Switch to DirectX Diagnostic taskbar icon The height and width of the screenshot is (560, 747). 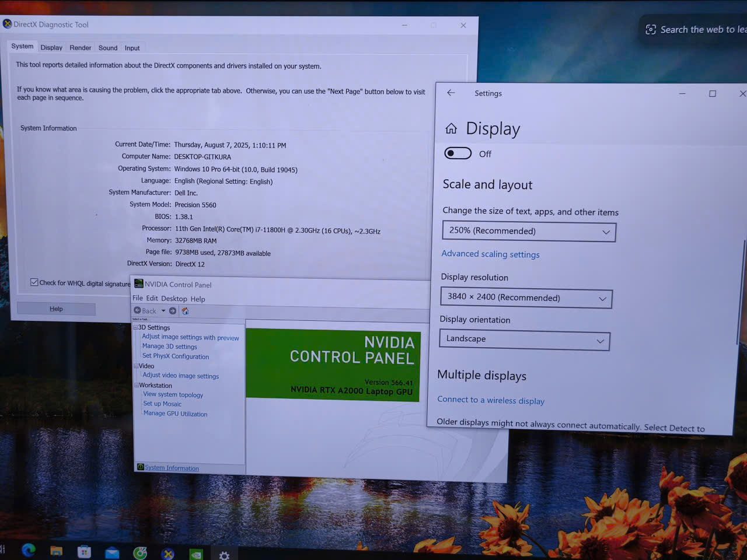168,554
